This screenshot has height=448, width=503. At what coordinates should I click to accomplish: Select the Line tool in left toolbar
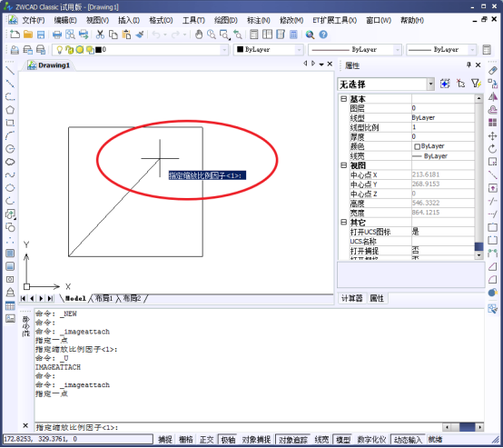[x=10, y=71]
